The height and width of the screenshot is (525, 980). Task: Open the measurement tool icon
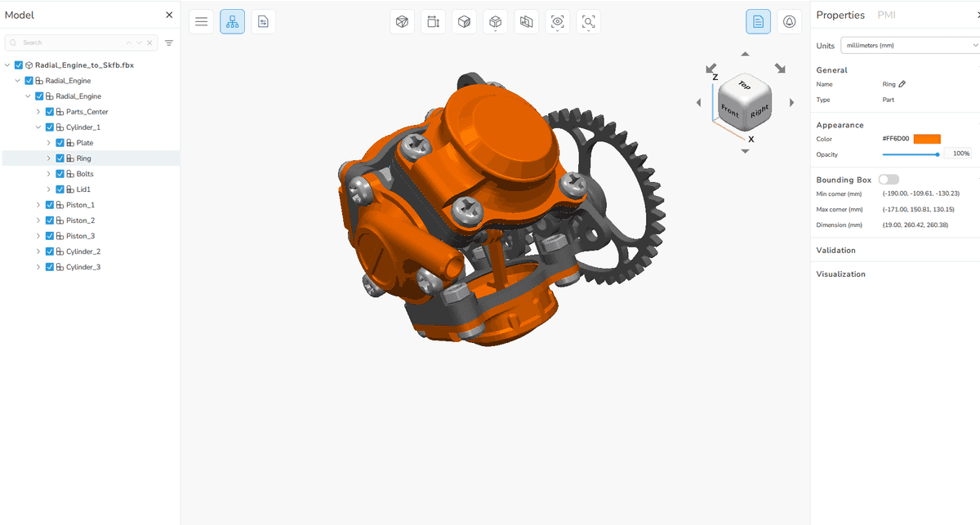[433, 21]
